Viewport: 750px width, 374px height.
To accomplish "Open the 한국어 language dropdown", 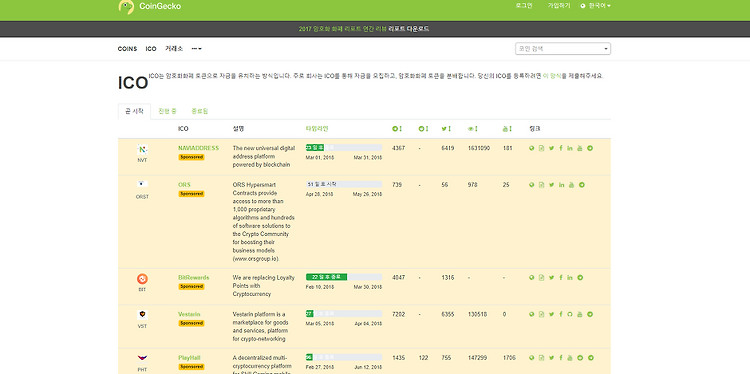I will (596, 6).
